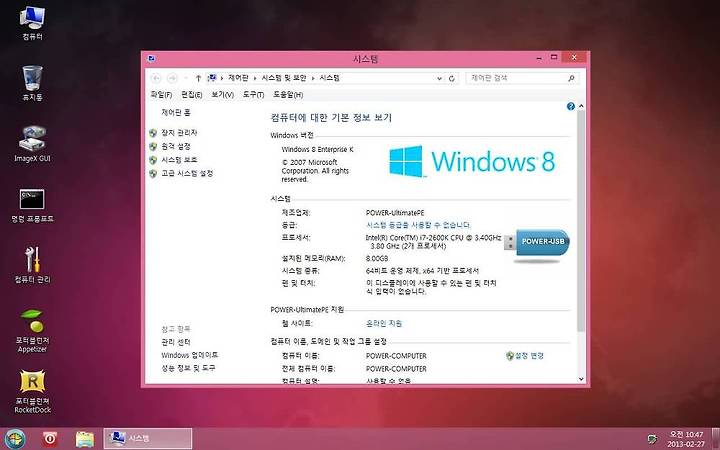This screenshot has height=450, width=720.
Task: Open 시스템 보호 from sidebar
Action: 179,160
